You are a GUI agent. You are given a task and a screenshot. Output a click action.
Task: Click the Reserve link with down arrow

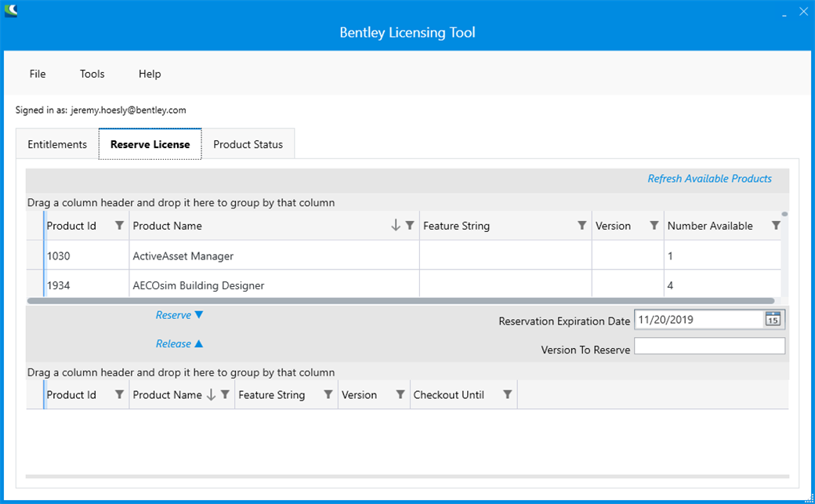pos(179,315)
